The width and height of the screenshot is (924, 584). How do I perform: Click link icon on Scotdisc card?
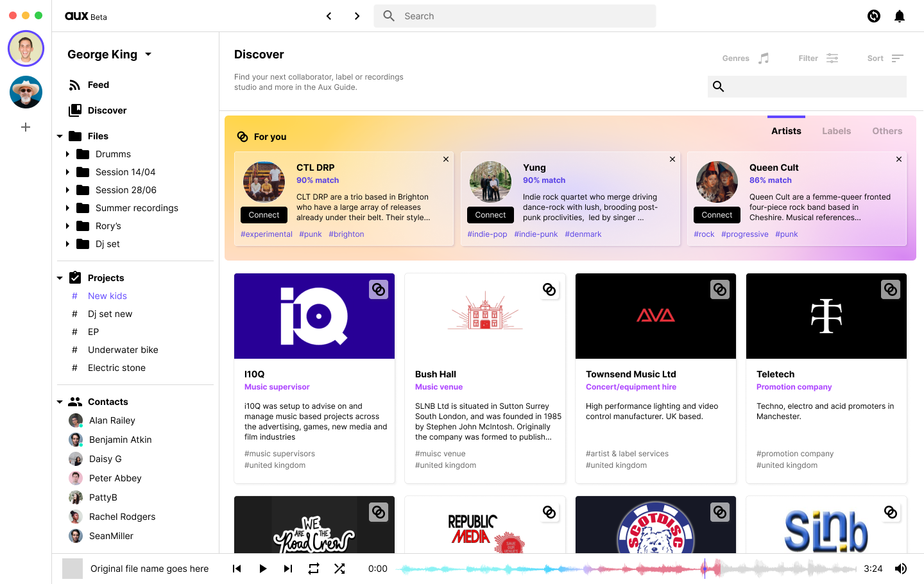pyautogui.click(x=720, y=512)
